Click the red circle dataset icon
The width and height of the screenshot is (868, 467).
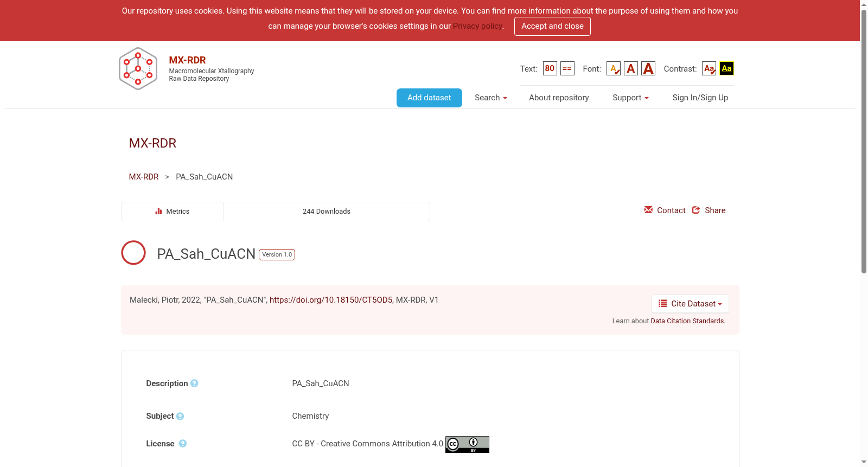(x=133, y=253)
